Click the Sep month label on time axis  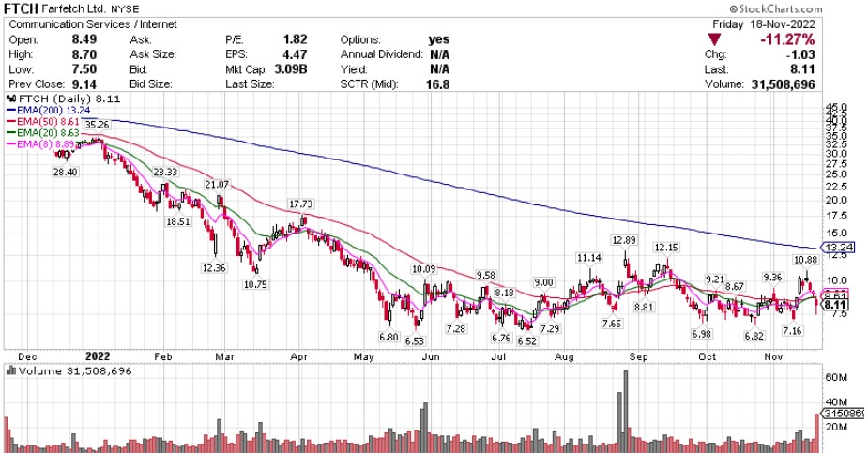click(x=638, y=357)
